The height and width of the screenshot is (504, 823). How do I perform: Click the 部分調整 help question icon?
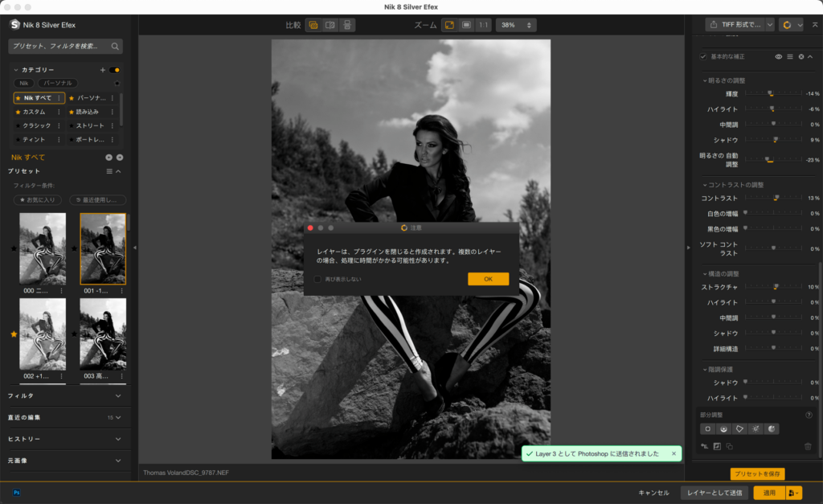809,415
